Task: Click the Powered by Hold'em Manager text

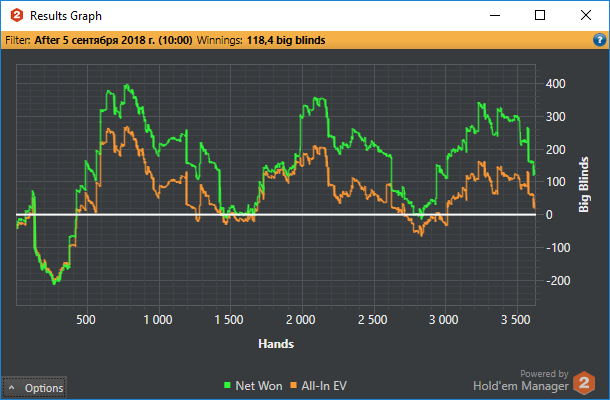Action: [521, 381]
